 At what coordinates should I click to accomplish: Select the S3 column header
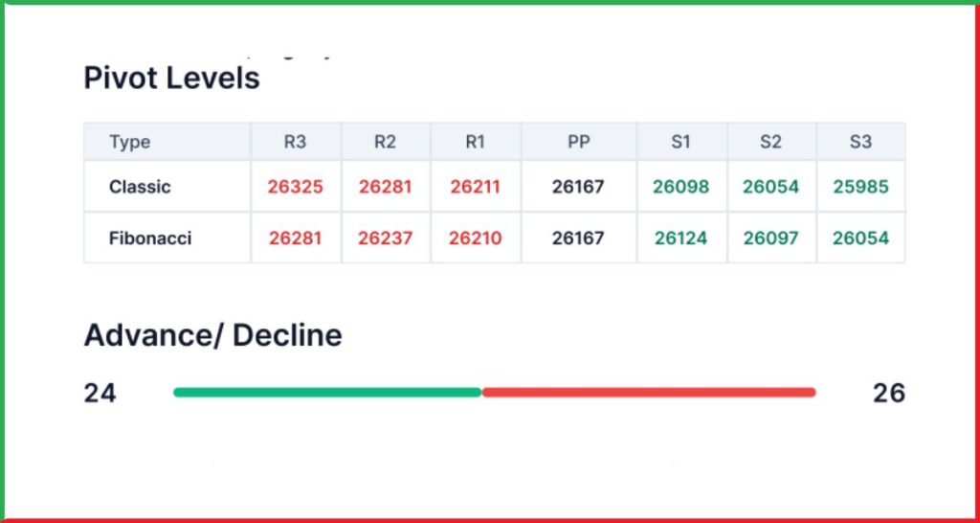pos(860,142)
